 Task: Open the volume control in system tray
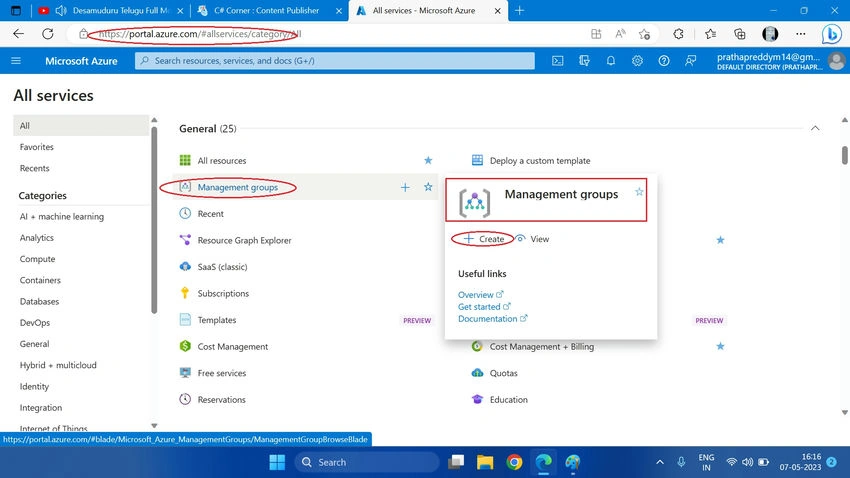748,462
